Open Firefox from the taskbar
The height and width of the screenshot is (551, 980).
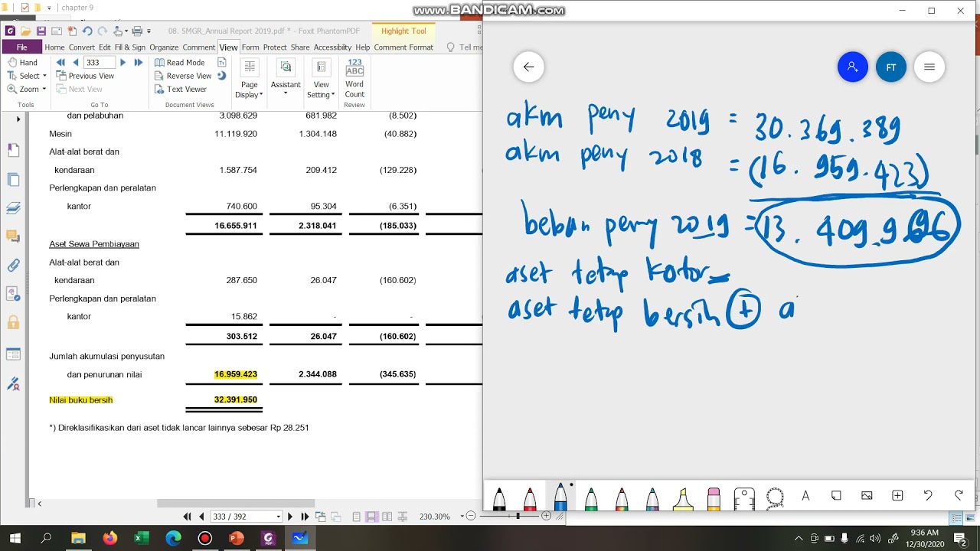(110, 538)
